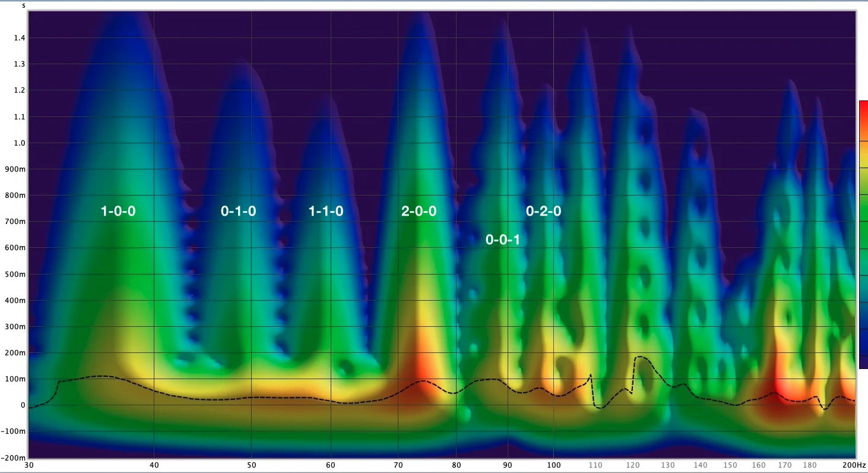Viewport: 868px width, 473px height.
Task: Click the -100m time axis label
Action: click(14, 432)
